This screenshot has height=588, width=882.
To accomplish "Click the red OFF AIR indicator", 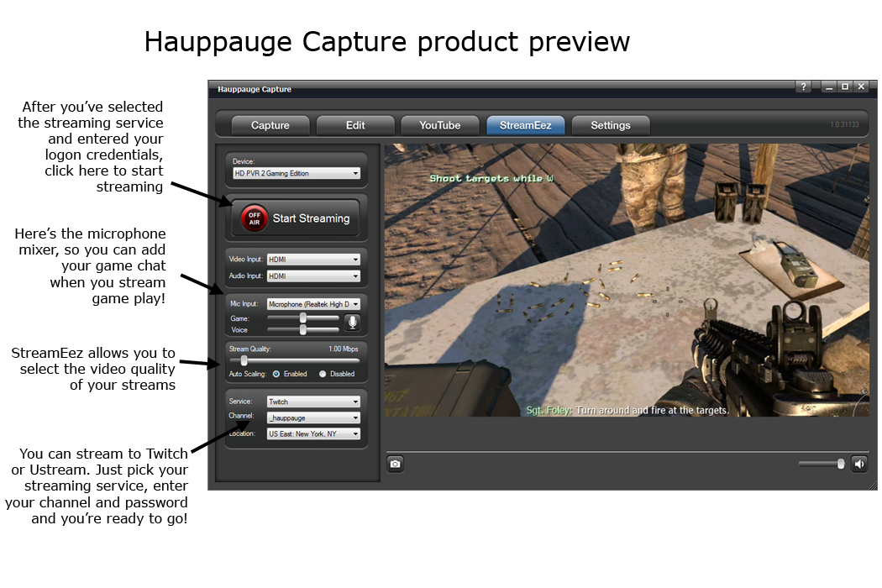I will point(255,218).
